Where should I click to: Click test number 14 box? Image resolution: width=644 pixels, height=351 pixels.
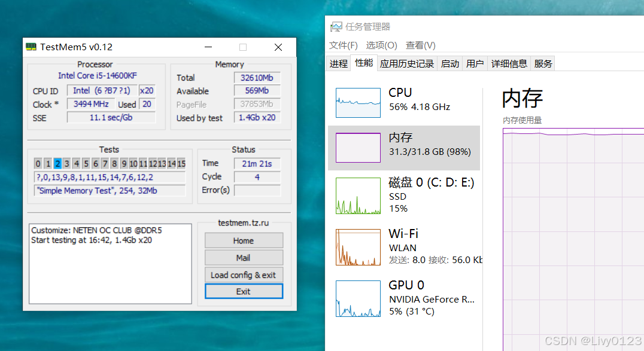click(171, 164)
